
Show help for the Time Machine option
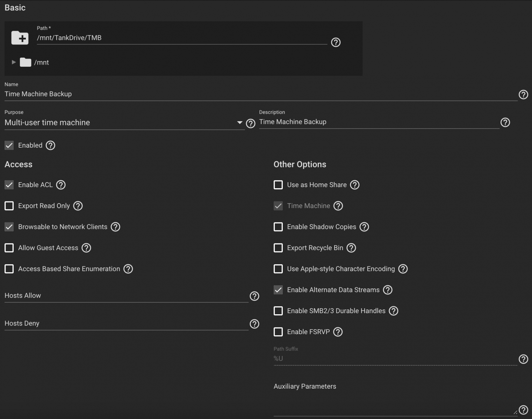[x=338, y=206]
